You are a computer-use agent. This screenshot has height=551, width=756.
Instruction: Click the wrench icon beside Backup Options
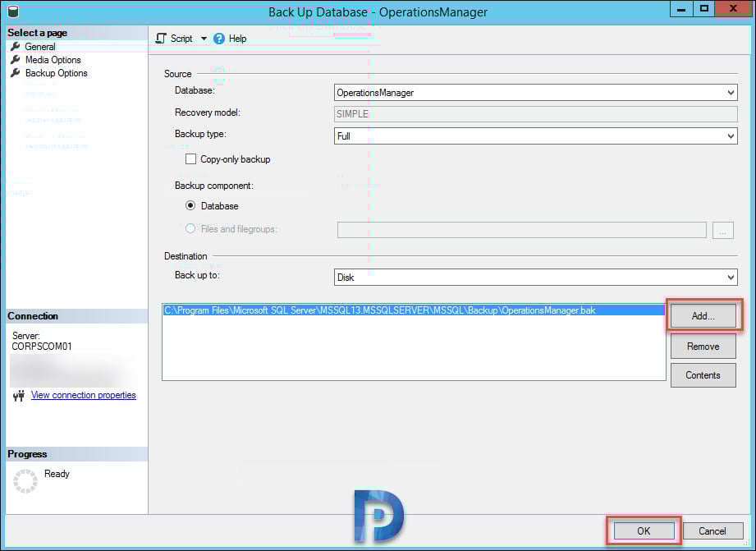[x=16, y=73]
